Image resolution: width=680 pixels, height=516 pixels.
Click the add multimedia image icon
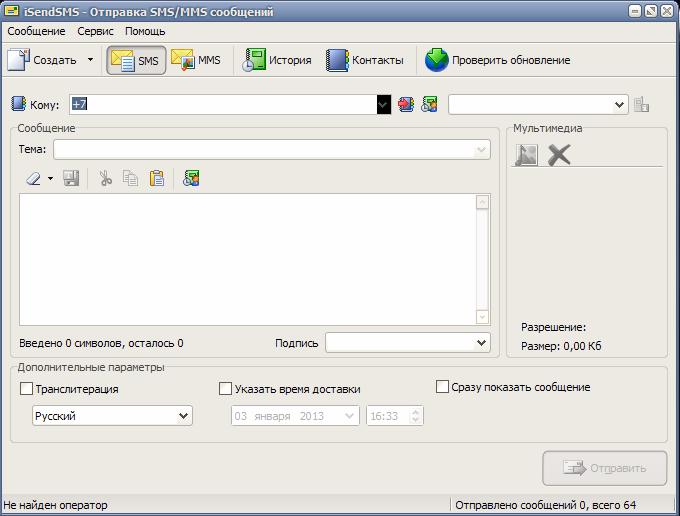pyautogui.click(x=526, y=155)
